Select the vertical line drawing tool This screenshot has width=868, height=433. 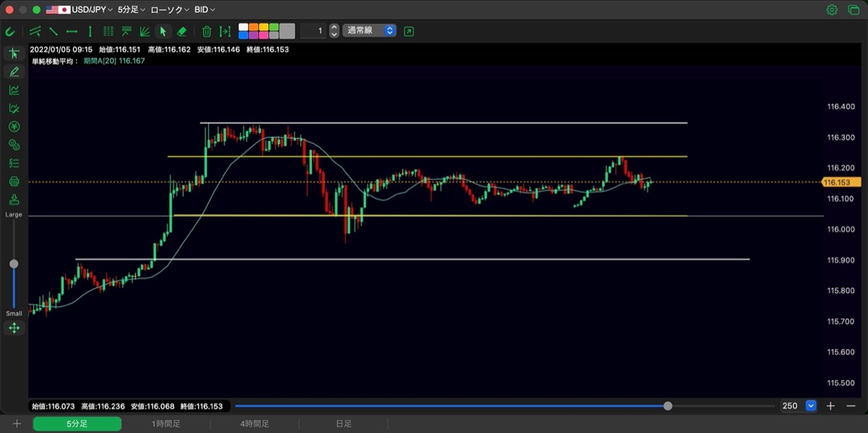tap(90, 31)
